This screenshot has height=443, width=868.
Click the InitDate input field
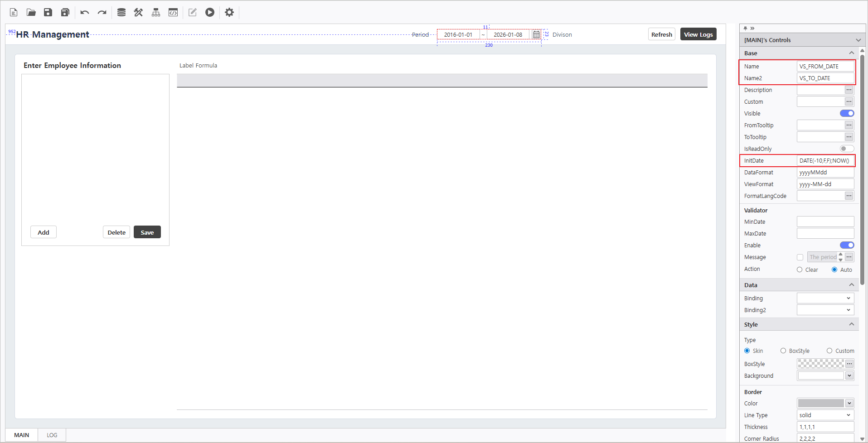[x=825, y=160]
